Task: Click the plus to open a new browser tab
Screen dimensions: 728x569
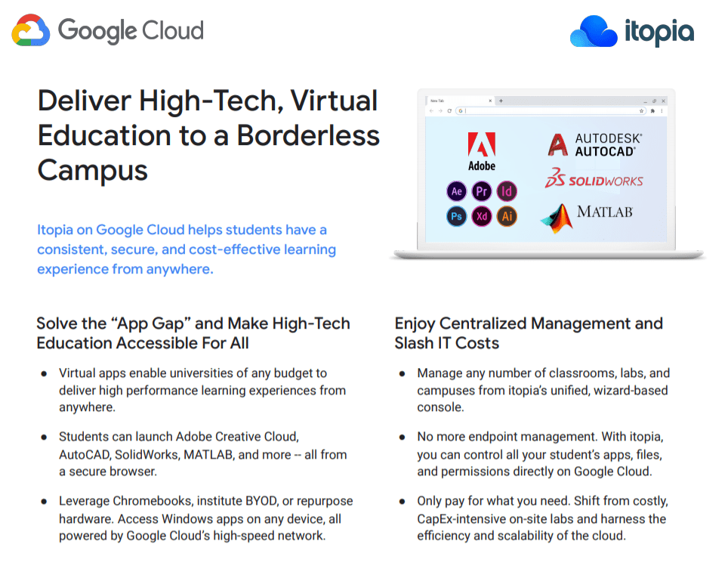Action: [x=501, y=101]
